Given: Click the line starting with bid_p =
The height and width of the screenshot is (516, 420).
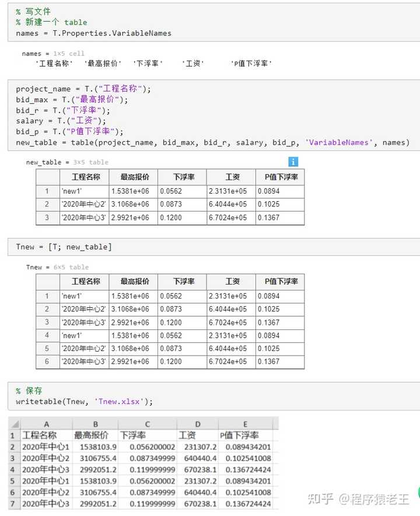Looking at the screenshot, I should click(69, 132).
